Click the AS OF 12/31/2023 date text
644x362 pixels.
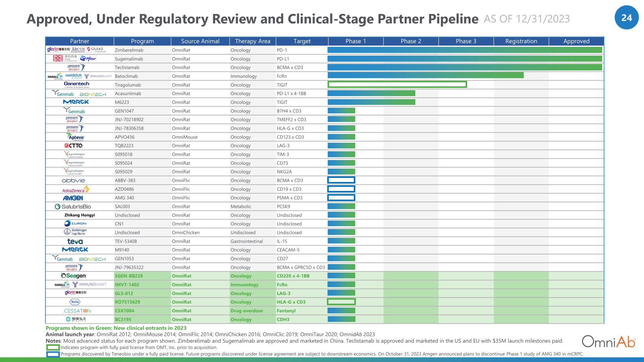(527, 19)
